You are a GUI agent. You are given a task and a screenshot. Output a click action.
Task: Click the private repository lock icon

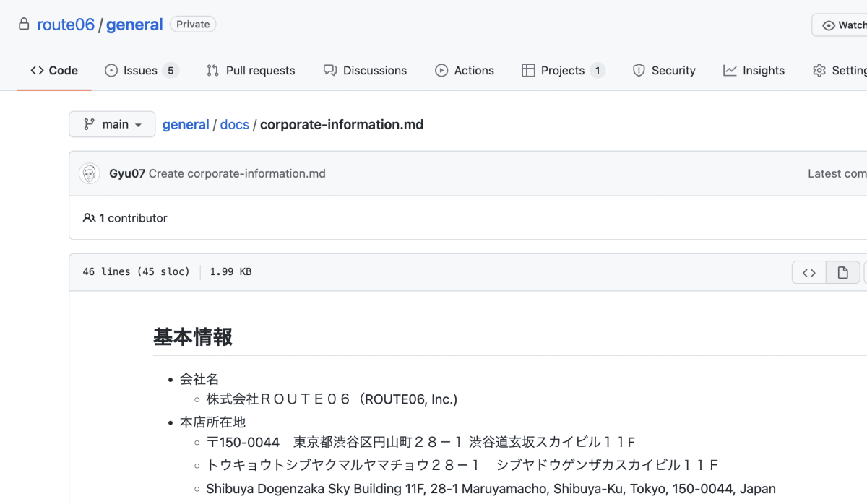(25, 25)
